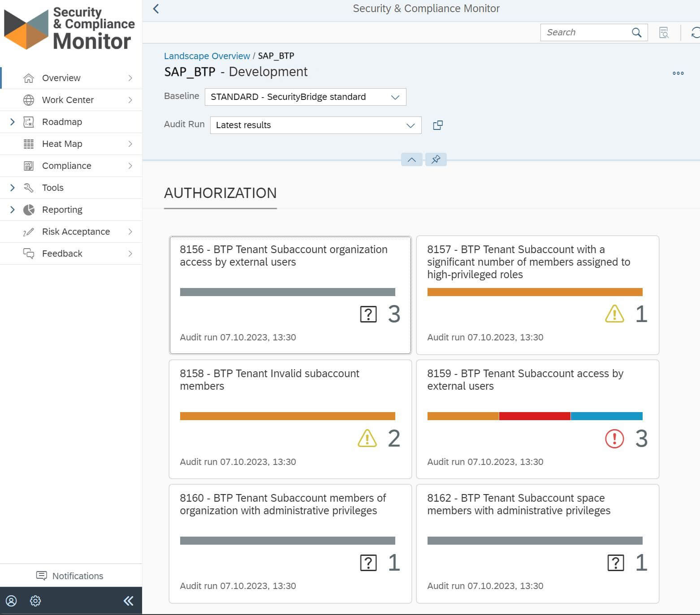Open Notifications at the sidebar bottom
This screenshot has height=615, width=700.
coord(69,576)
